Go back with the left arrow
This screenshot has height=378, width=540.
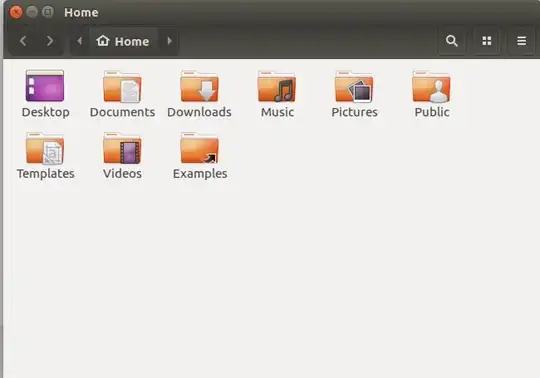click(x=23, y=41)
